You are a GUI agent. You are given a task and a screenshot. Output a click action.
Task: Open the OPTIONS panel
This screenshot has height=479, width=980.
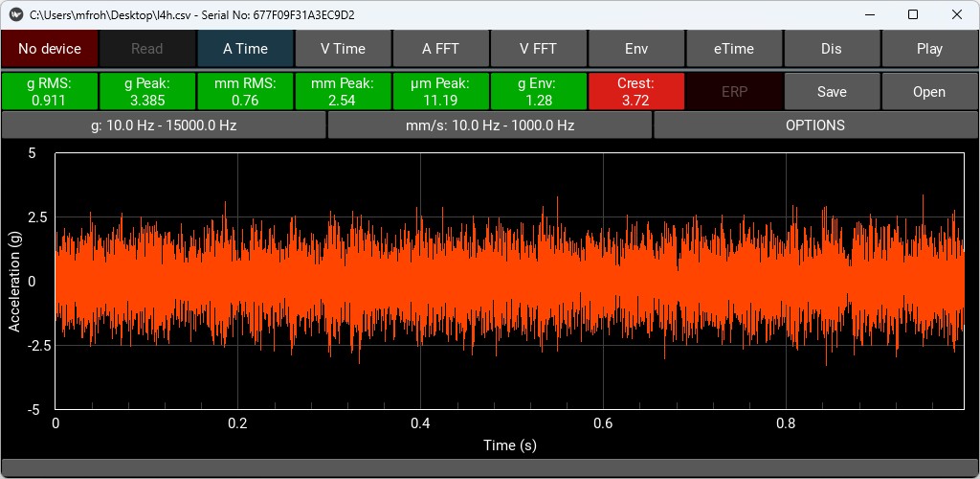(x=815, y=125)
